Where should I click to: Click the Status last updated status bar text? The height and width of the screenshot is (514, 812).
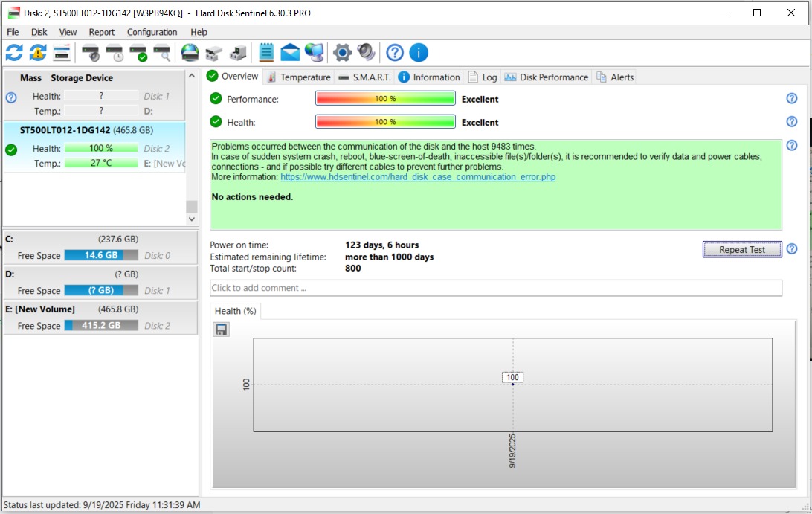101,504
